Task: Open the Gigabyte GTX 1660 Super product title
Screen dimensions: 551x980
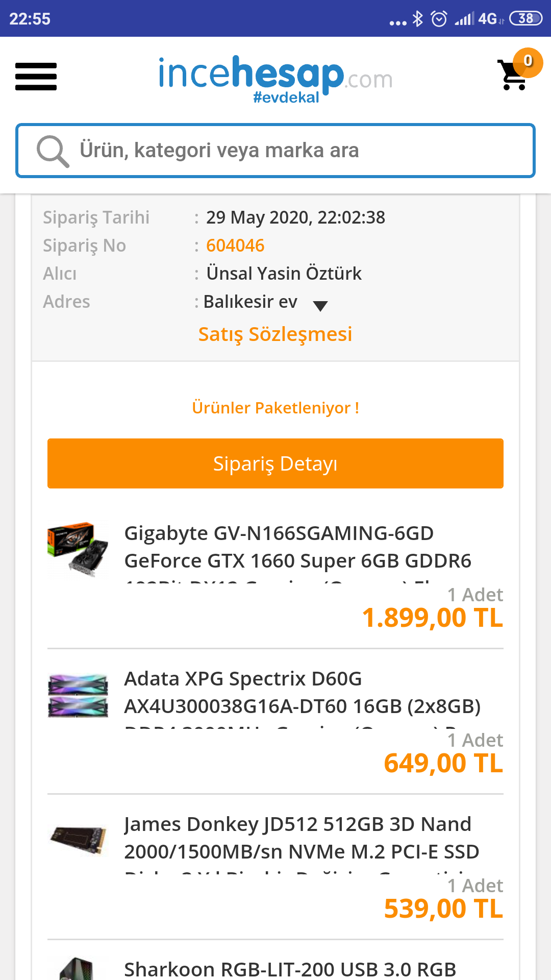Action: [x=297, y=547]
